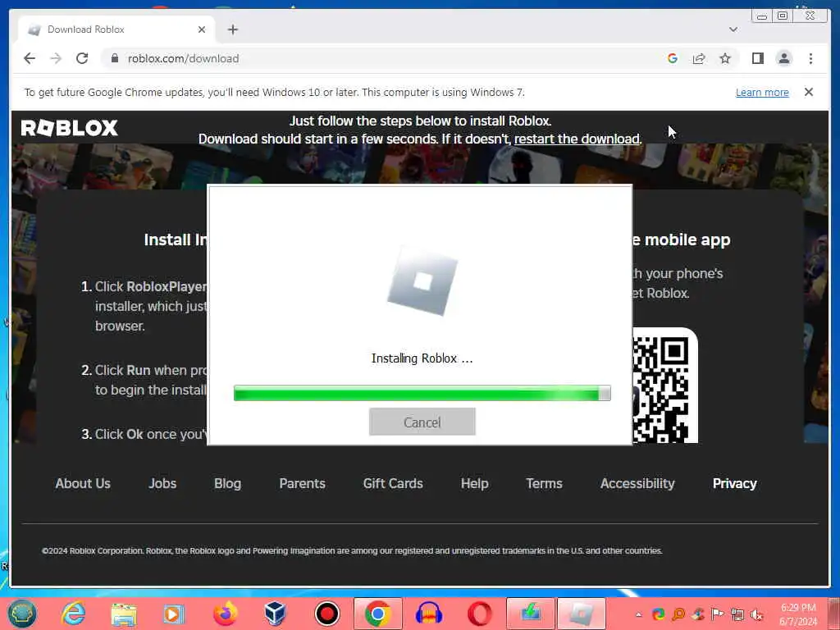Image resolution: width=840 pixels, height=630 pixels.
Task: Open the Privacy footer link
Action: [x=734, y=483]
